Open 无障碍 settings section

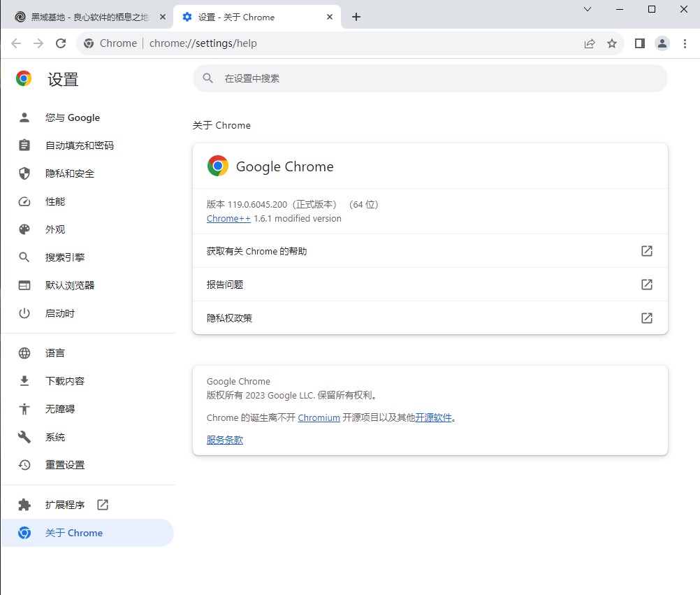pyautogui.click(x=87, y=409)
